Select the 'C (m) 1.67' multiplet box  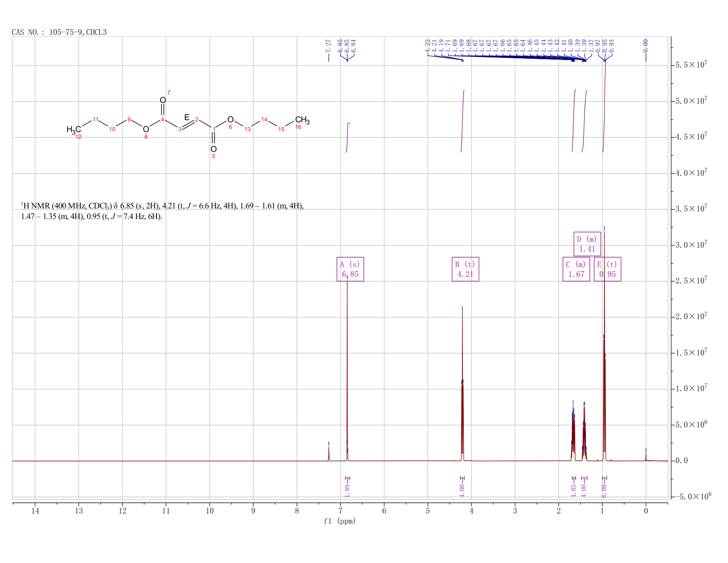pyautogui.click(x=576, y=269)
